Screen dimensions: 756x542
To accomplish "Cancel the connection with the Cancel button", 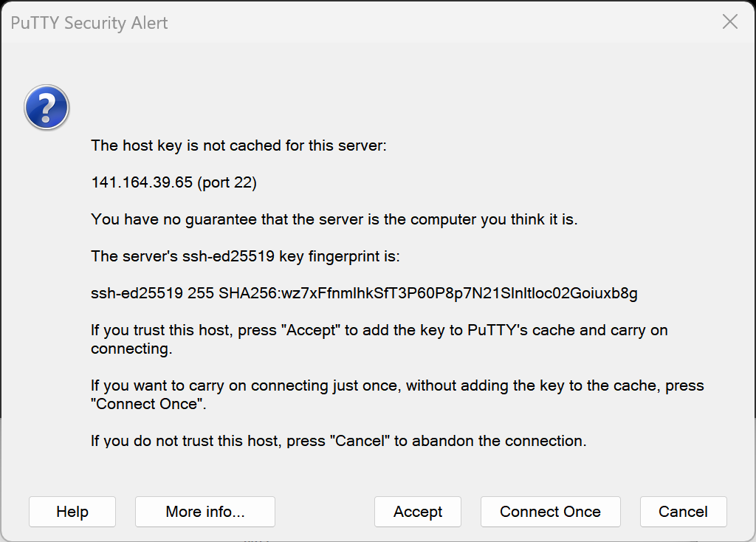I will tap(683, 512).
